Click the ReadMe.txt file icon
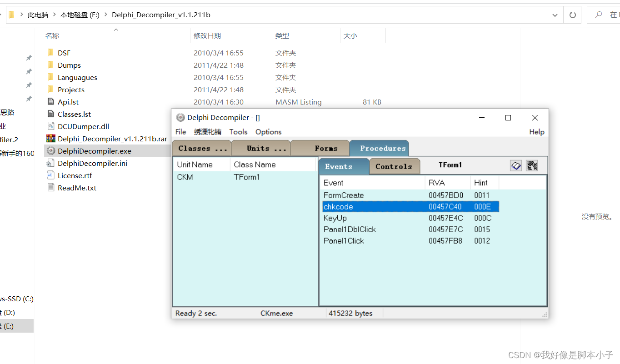 coord(50,188)
